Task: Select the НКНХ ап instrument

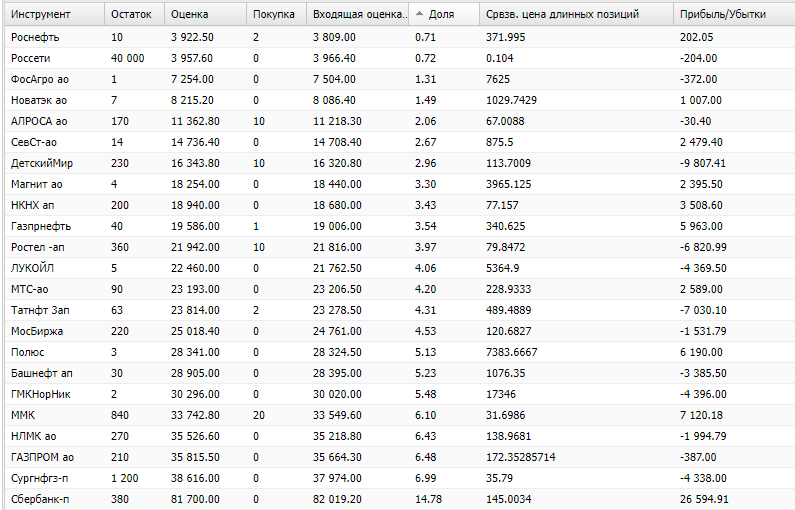Action: click(32, 205)
